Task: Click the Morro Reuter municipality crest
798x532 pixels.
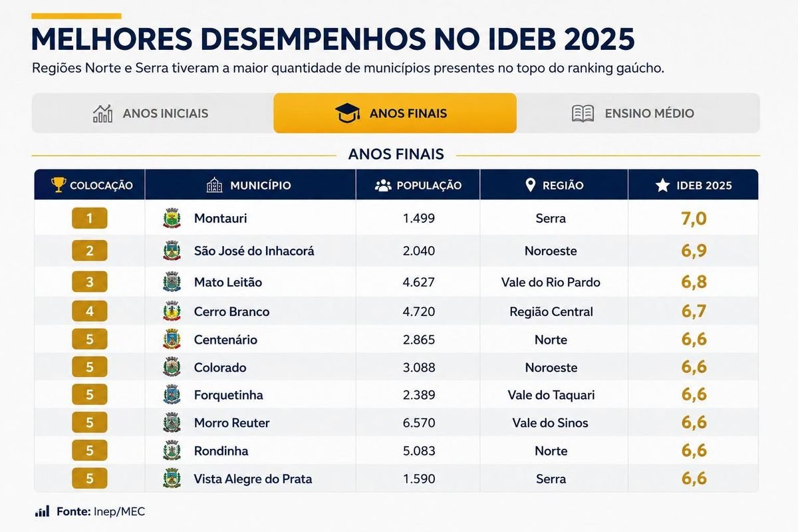Action: click(172, 423)
